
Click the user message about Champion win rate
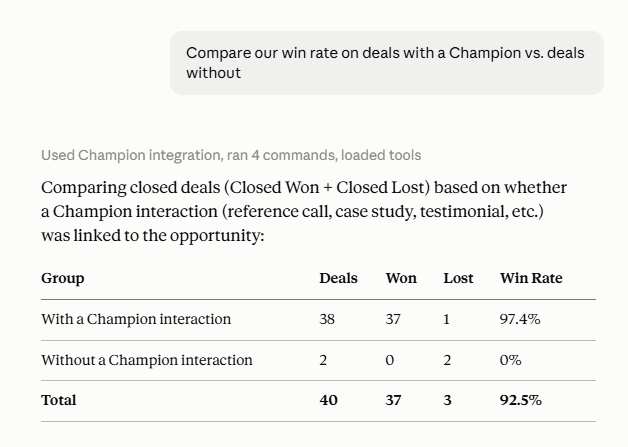[x=386, y=63]
